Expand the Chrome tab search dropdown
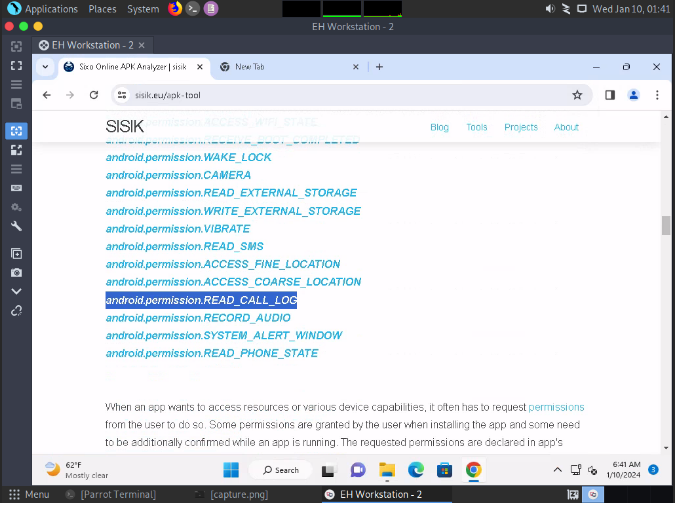The height and width of the screenshot is (507, 675). pyautogui.click(x=45, y=67)
